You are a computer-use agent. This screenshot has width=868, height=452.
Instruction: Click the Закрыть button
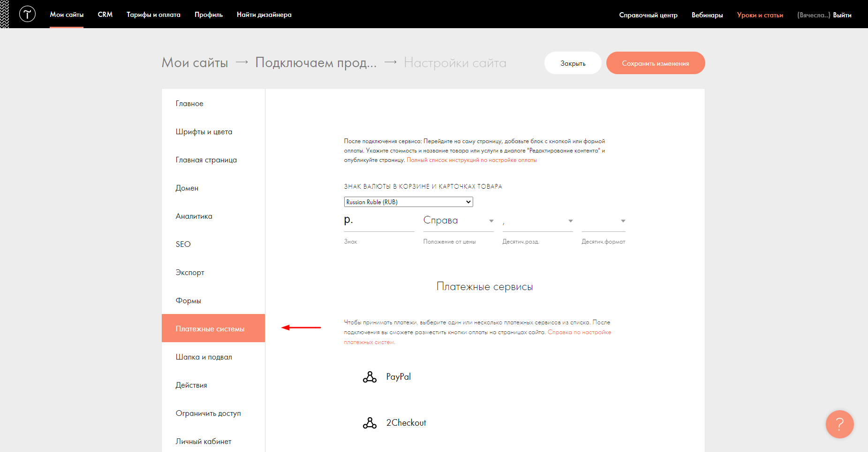point(573,63)
